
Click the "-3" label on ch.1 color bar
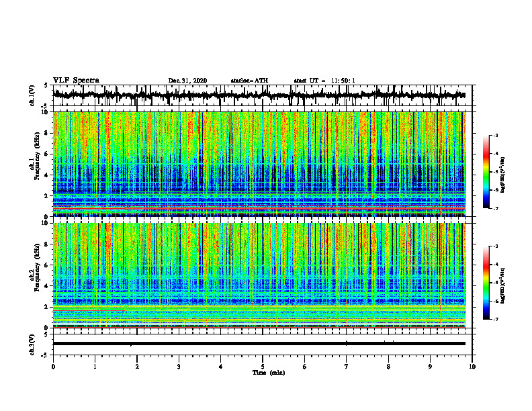[x=495, y=136]
